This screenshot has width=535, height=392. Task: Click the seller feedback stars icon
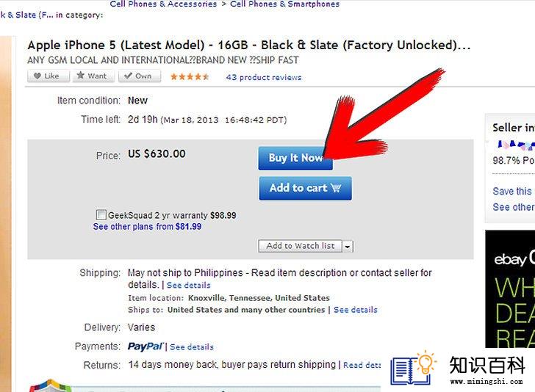tap(514, 145)
